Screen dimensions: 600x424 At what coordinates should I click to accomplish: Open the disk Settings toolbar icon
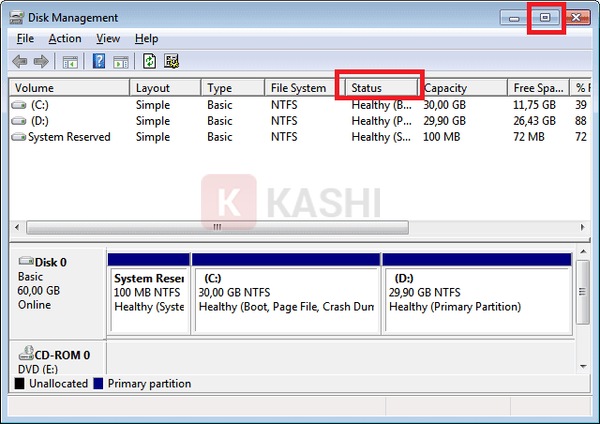pos(171,61)
